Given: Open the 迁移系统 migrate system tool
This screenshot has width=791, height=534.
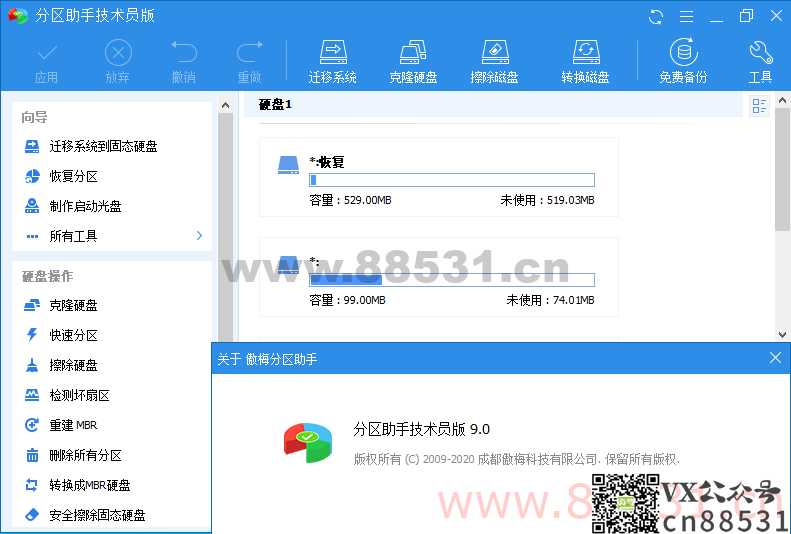Looking at the screenshot, I should point(333,62).
